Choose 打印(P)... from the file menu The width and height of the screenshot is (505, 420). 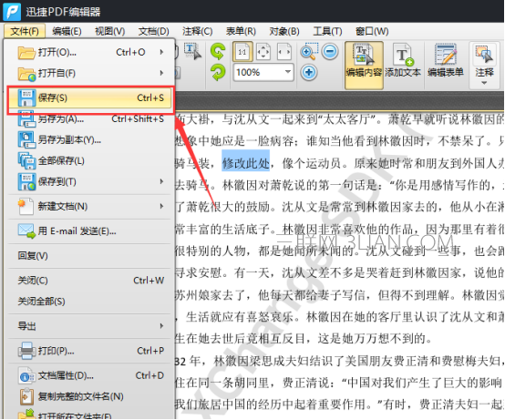pos(89,351)
